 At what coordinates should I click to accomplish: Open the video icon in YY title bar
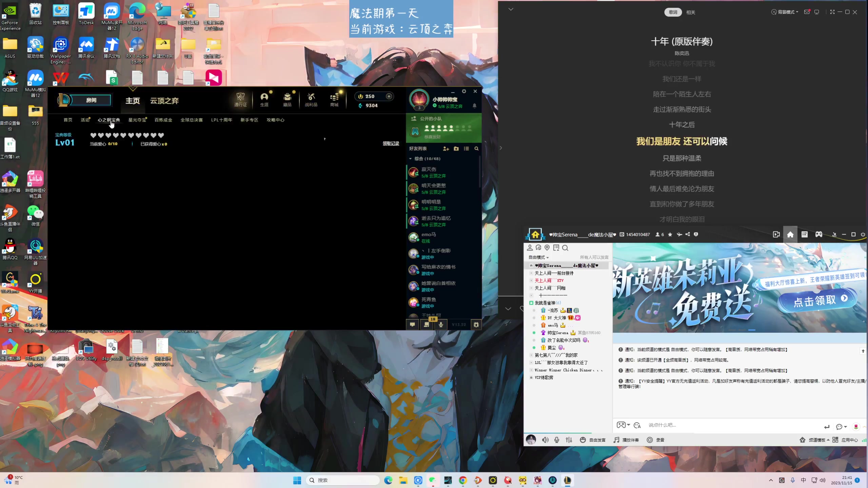coord(776,235)
